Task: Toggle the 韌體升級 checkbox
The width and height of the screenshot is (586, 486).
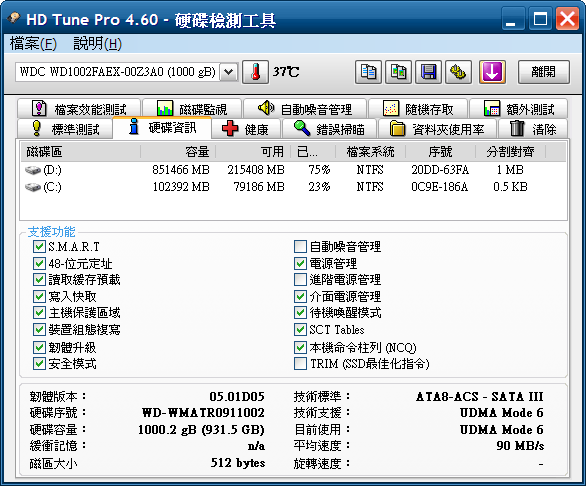Action: coord(39,347)
